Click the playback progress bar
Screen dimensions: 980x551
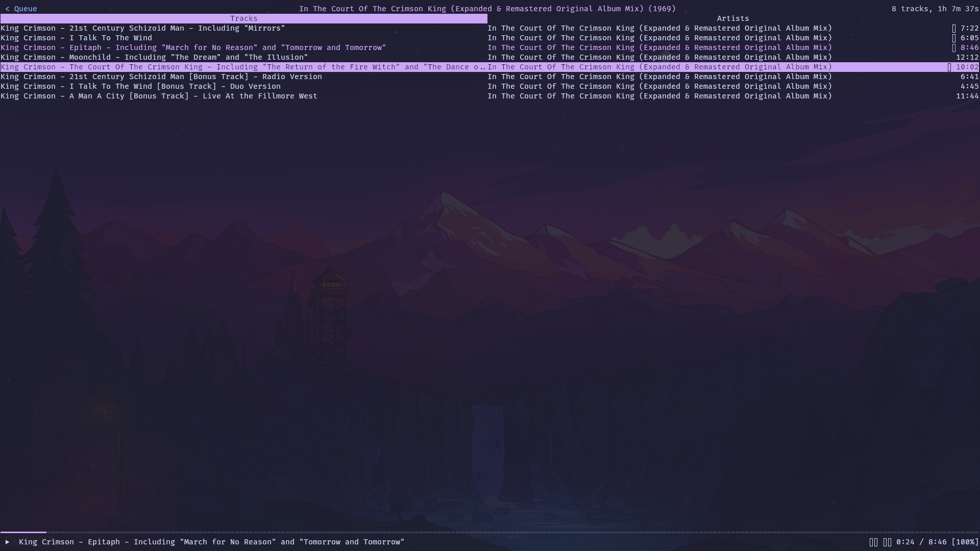[490, 533]
